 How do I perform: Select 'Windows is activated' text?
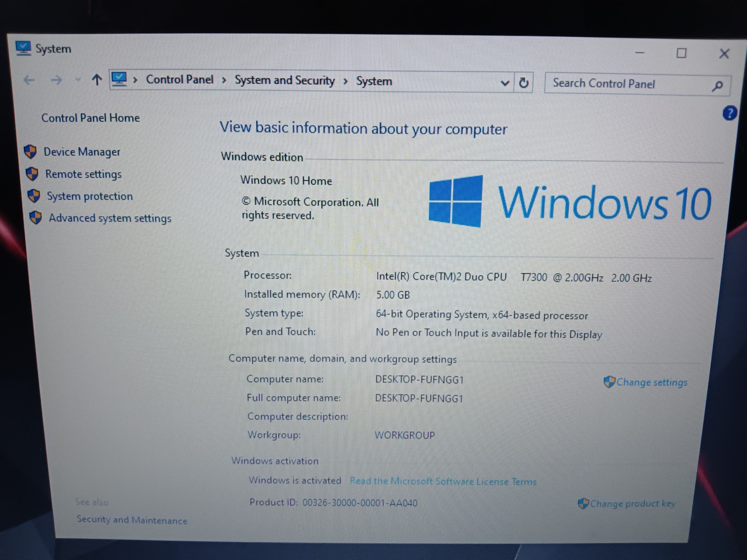(295, 480)
